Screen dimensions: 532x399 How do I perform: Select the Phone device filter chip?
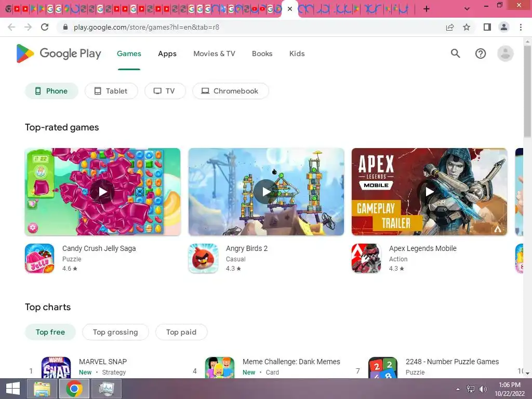pyautogui.click(x=51, y=91)
